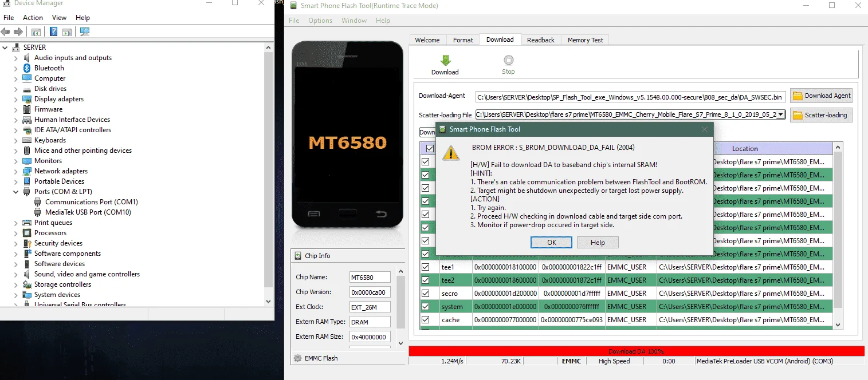Click the Scatter-loading button
Viewport: 868px width, 380px height.
(822, 115)
